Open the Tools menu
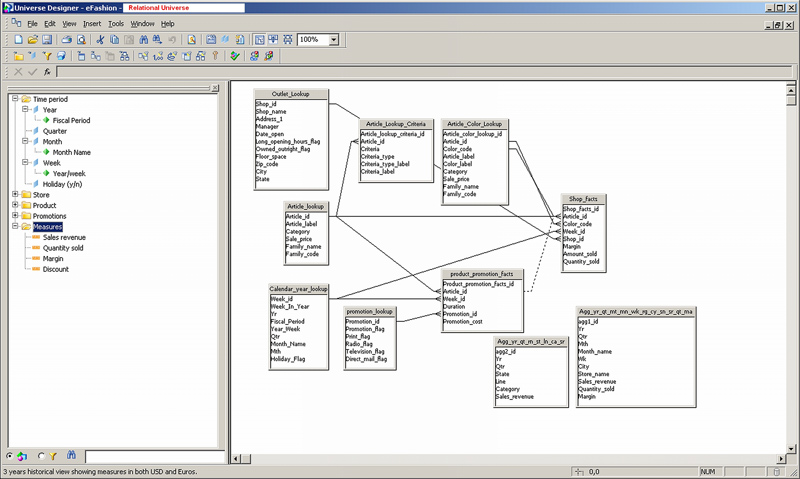The height and width of the screenshot is (479, 800). [116, 23]
